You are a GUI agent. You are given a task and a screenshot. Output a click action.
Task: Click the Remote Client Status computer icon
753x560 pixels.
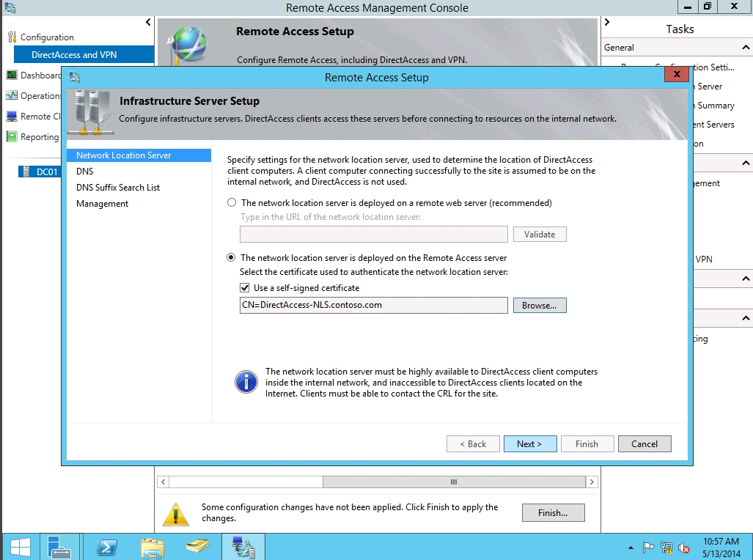point(12,117)
